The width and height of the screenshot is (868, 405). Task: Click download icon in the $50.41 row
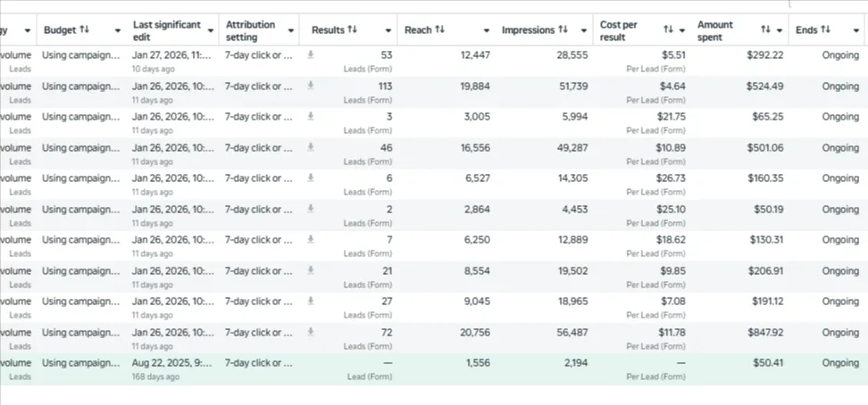pyautogui.click(x=311, y=363)
